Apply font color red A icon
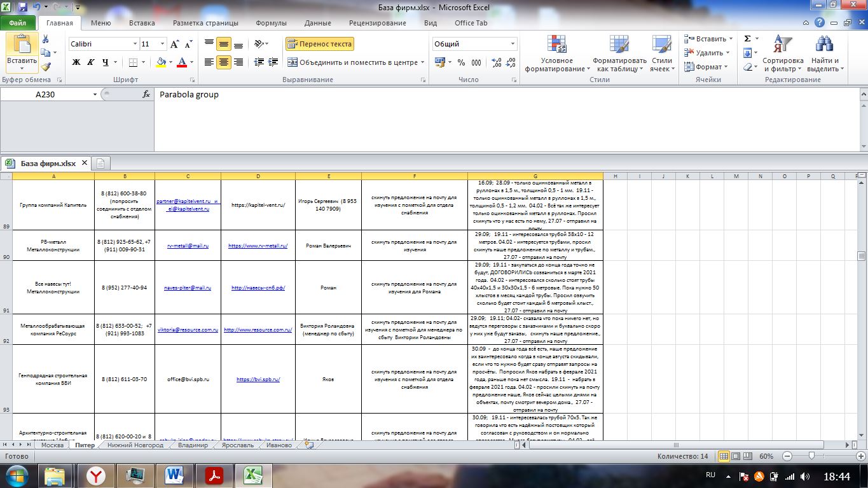Viewport: 868px width, 488px height. click(183, 62)
